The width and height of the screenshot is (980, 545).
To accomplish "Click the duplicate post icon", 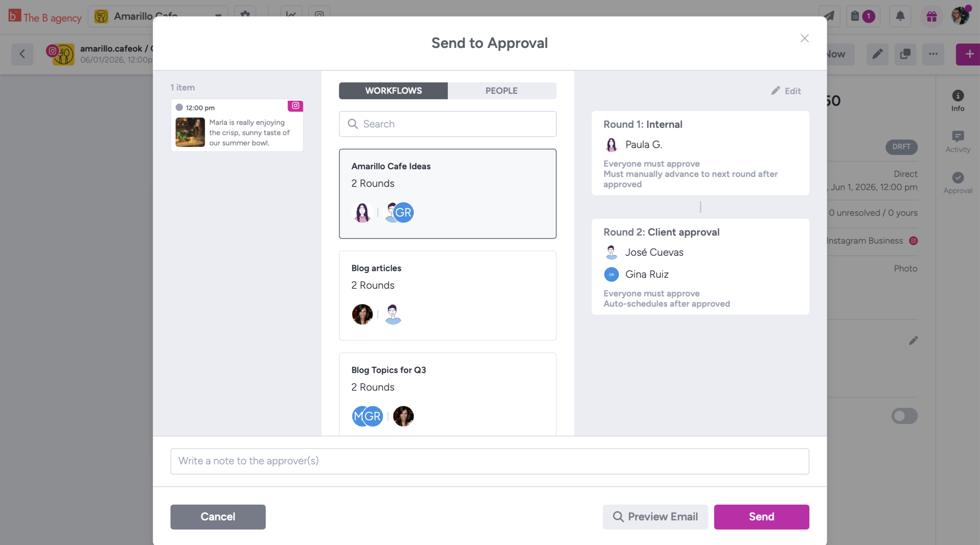I will point(905,54).
